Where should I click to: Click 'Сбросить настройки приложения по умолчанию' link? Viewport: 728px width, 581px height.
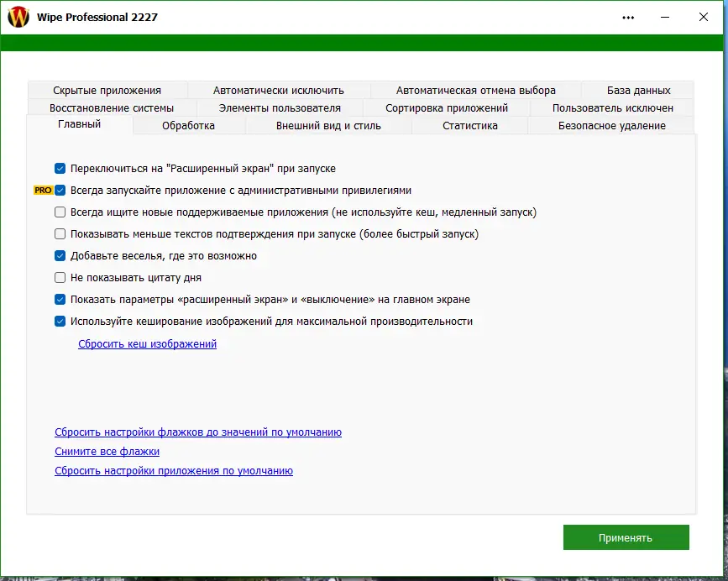[x=173, y=470]
